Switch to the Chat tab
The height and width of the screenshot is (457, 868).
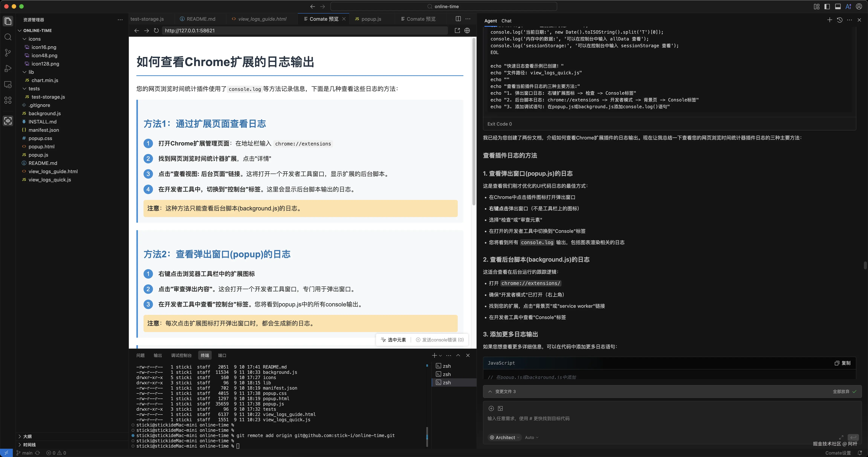pyautogui.click(x=506, y=21)
